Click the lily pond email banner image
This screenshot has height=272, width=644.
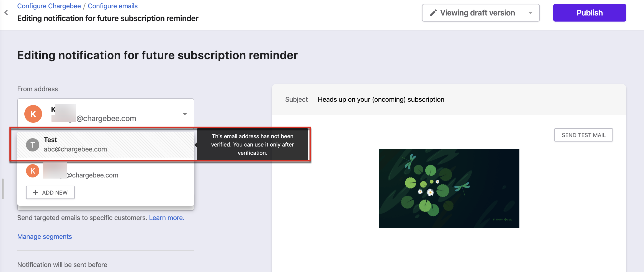point(449,188)
